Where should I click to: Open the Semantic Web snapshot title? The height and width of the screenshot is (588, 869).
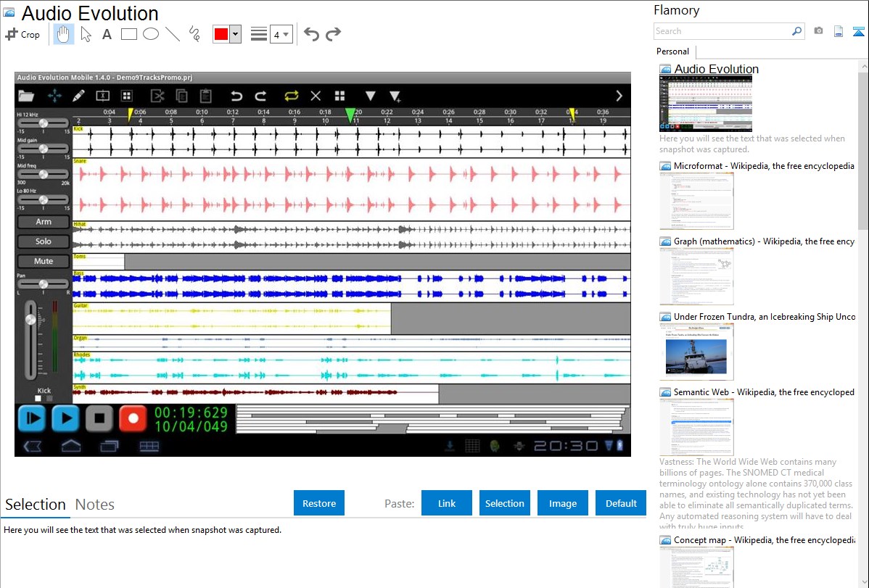[764, 392]
